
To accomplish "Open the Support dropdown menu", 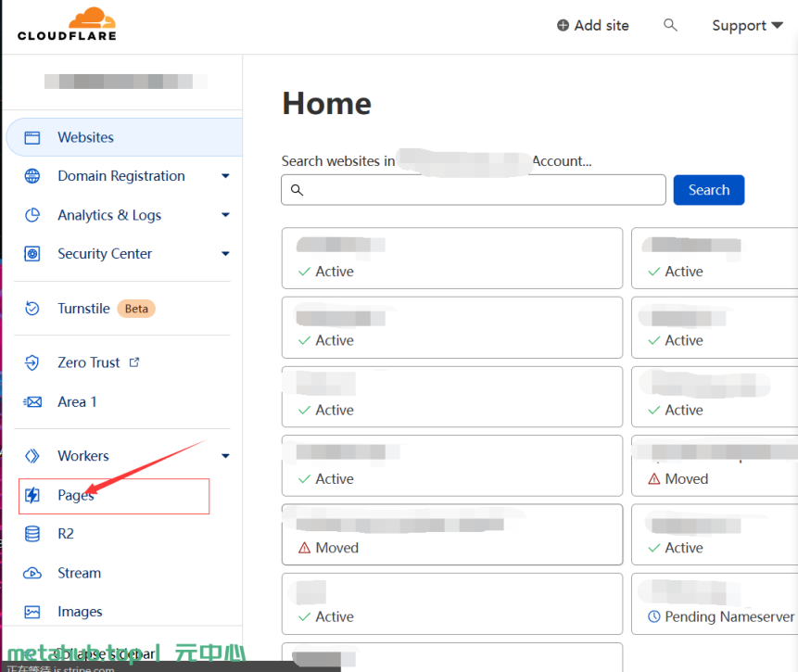I will coord(746,26).
